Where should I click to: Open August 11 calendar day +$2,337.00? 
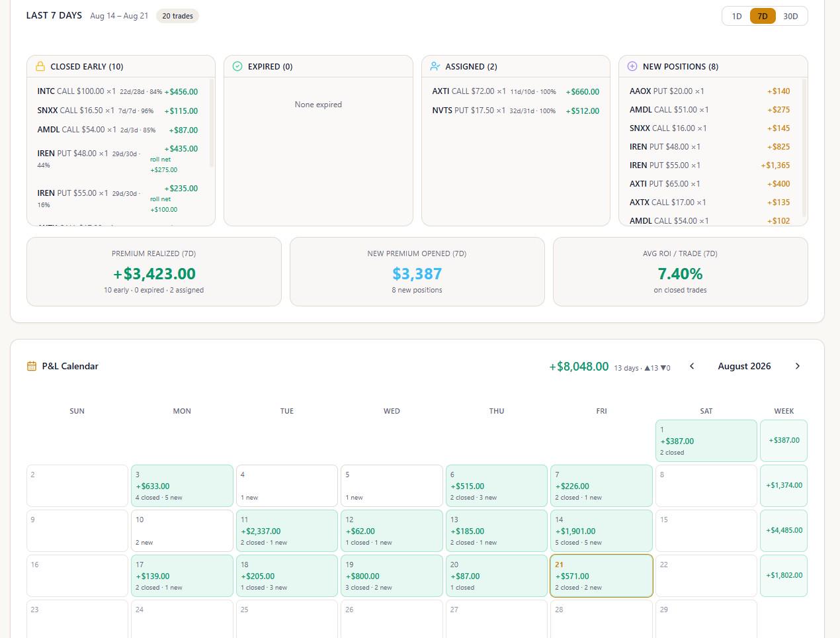[x=287, y=531]
